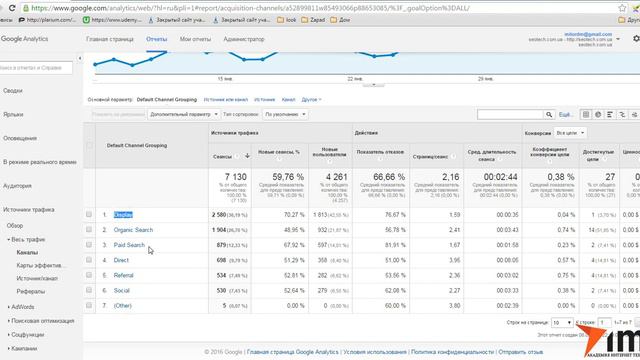Image resolution: width=640 pixels, height=360 pixels.
Task: Open the Direct channel link
Action: pos(121,260)
